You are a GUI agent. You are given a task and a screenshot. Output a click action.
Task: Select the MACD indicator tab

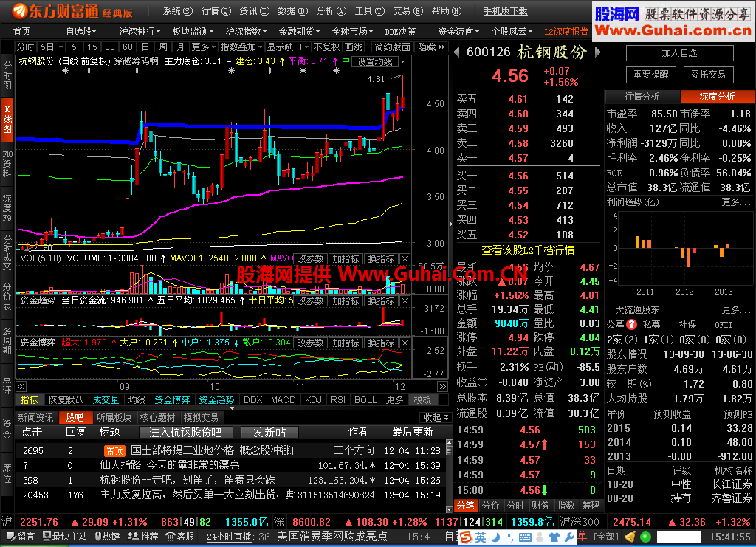click(x=283, y=400)
